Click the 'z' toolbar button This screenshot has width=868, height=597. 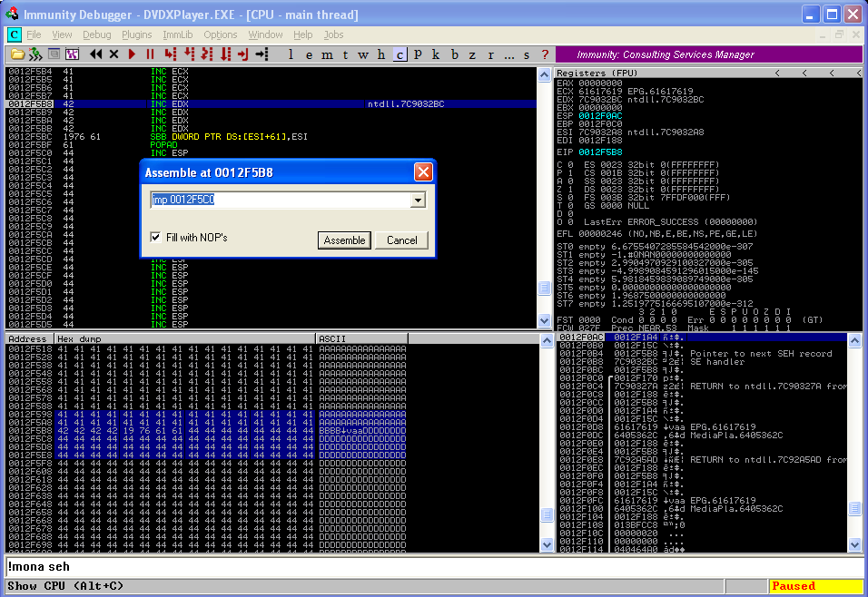pos(472,54)
